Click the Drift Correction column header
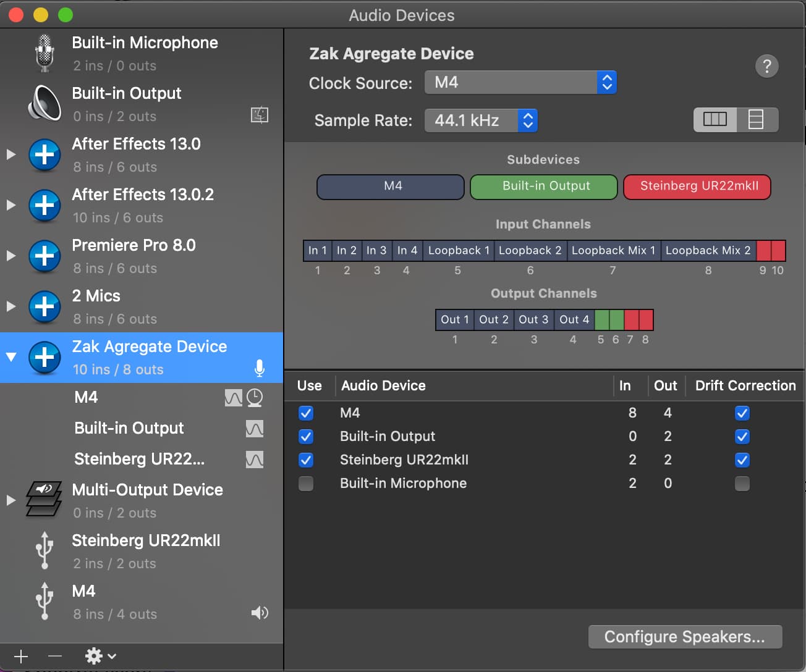Image resolution: width=806 pixels, height=672 pixels. pyautogui.click(x=745, y=385)
